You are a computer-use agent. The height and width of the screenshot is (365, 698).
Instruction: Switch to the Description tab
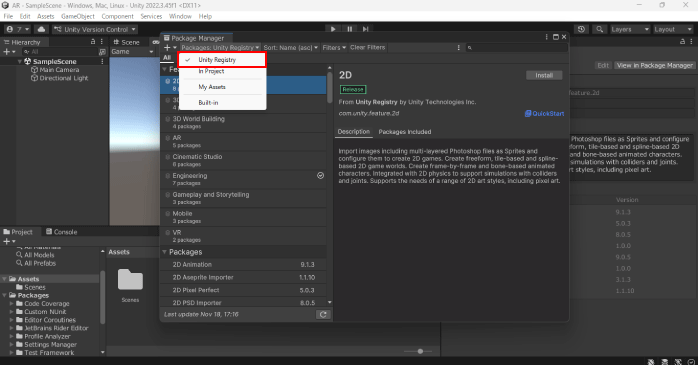point(353,132)
